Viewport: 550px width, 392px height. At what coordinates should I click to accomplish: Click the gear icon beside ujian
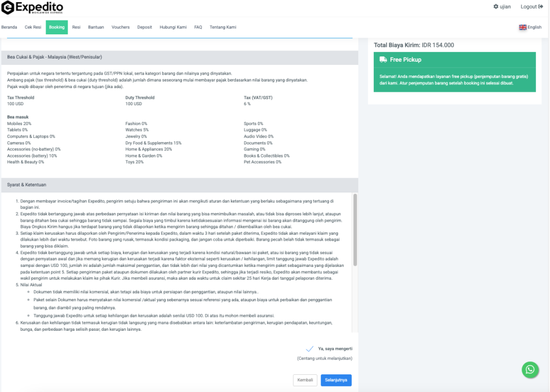496,6
